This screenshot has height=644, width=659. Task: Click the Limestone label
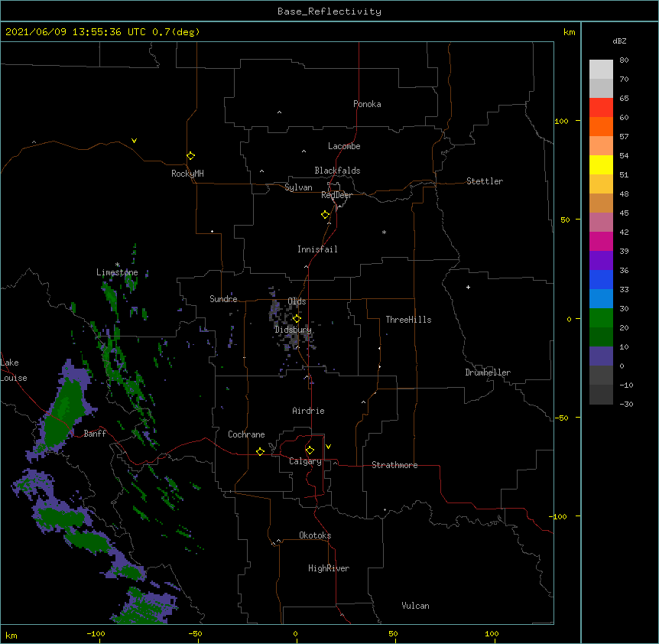pyautogui.click(x=117, y=272)
